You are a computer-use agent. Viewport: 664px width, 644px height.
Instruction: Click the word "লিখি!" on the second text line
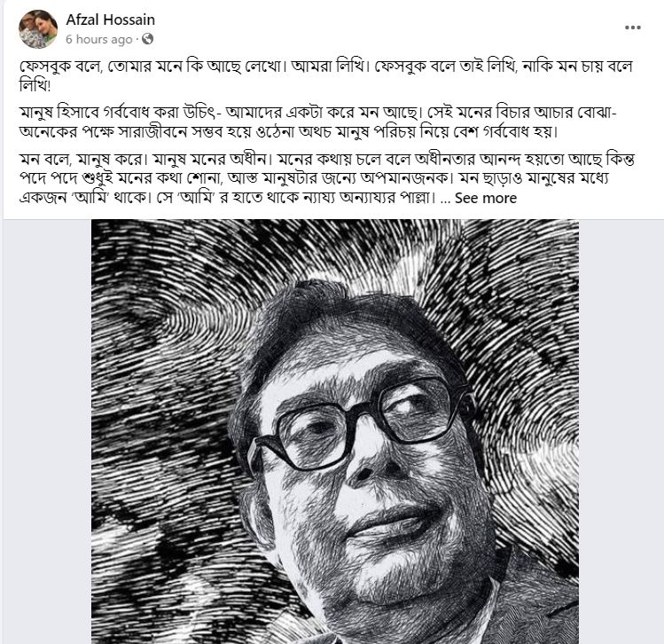coord(35,85)
